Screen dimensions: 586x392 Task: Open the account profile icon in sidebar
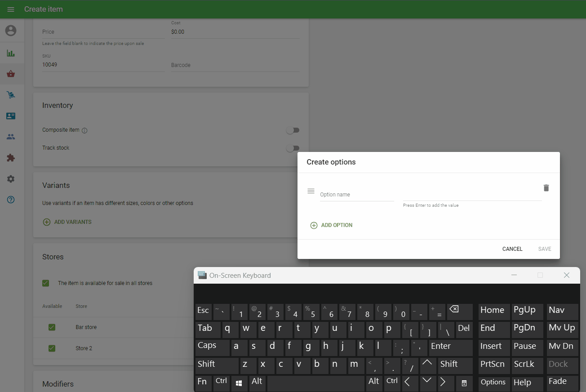coord(11,31)
